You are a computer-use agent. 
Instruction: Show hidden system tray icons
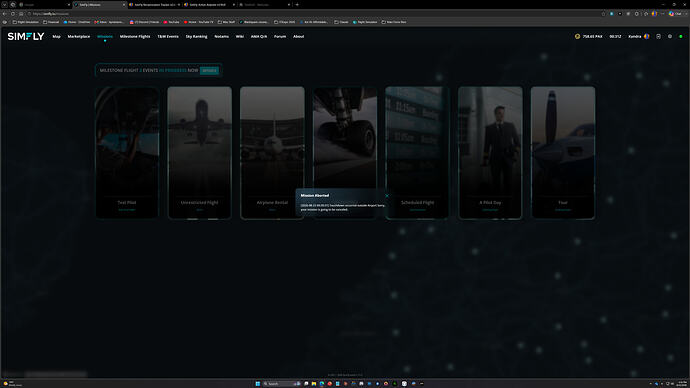pos(650,384)
